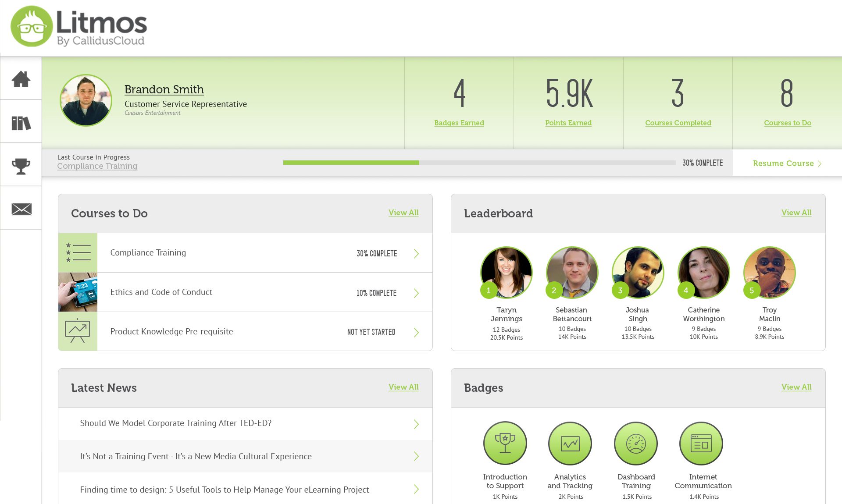The width and height of the screenshot is (842, 504).
Task: Select the Analytics and Tracking badge icon
Action: (x=570, y=443)
